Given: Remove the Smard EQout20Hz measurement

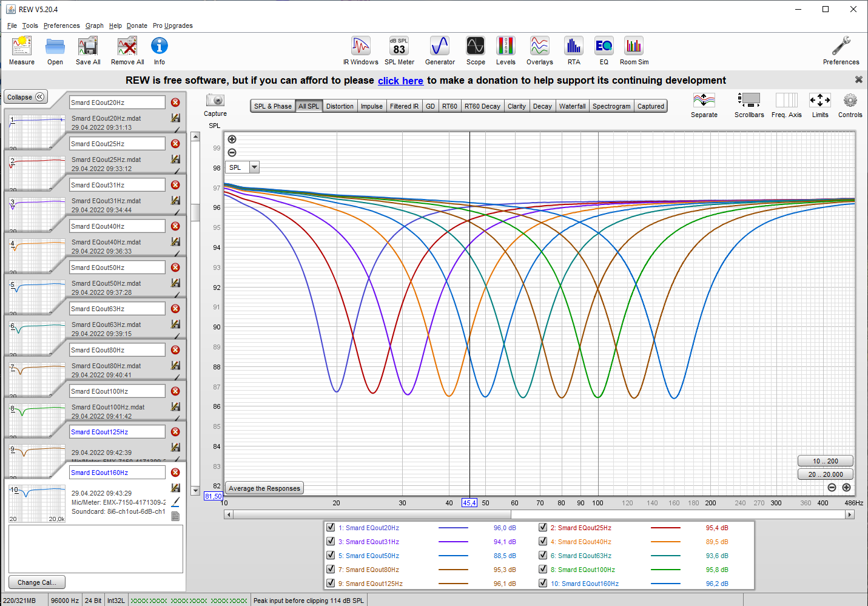Looking at the screenshot, I should (x=175, y=103).
